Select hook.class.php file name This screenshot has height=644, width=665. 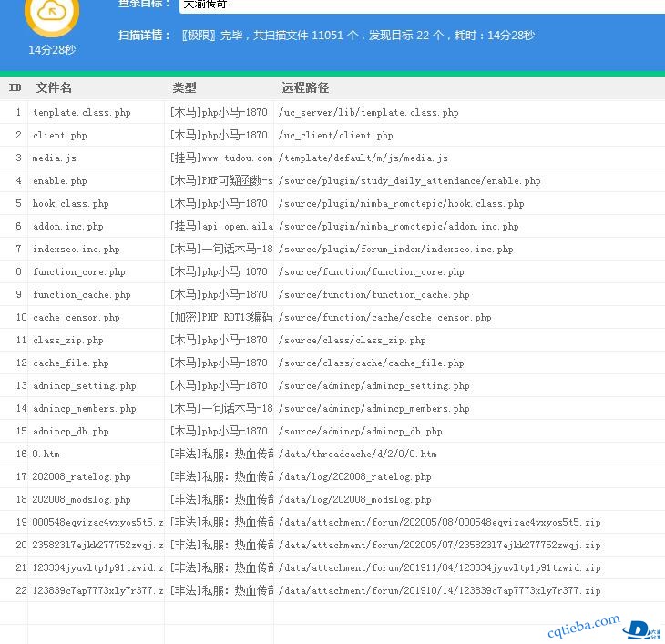(x=71, y=203)
